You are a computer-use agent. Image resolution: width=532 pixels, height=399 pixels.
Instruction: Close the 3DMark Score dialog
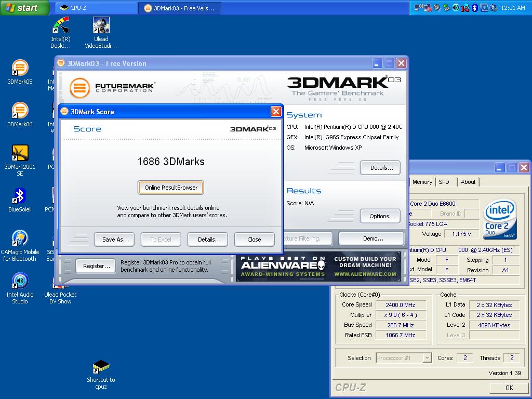coord(276,111)
